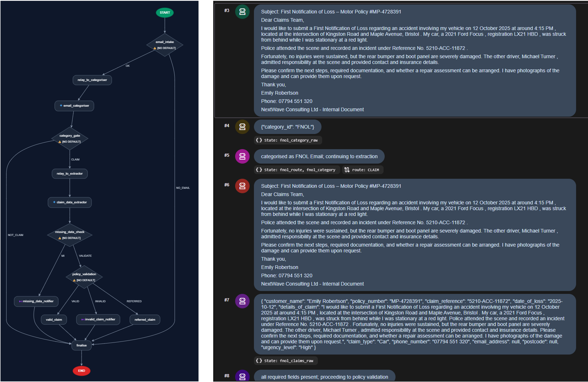Viewport: 588px width, 382px height.
Task: Click the warning icon on policy_validation node
Action: click(74, 280)
